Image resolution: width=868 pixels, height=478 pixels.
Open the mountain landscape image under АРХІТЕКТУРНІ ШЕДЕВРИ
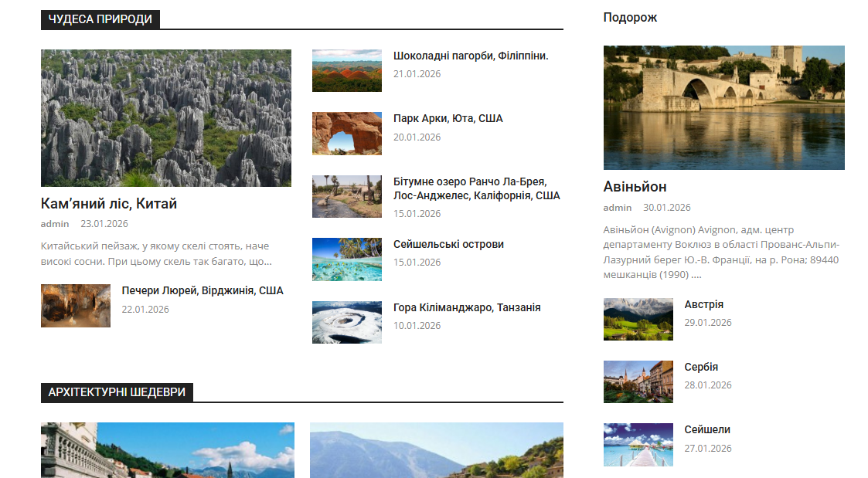coord(437,450)
